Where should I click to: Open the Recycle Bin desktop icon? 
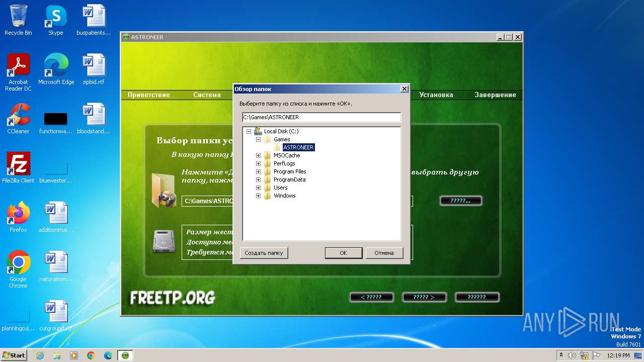(x=18, y=20)
